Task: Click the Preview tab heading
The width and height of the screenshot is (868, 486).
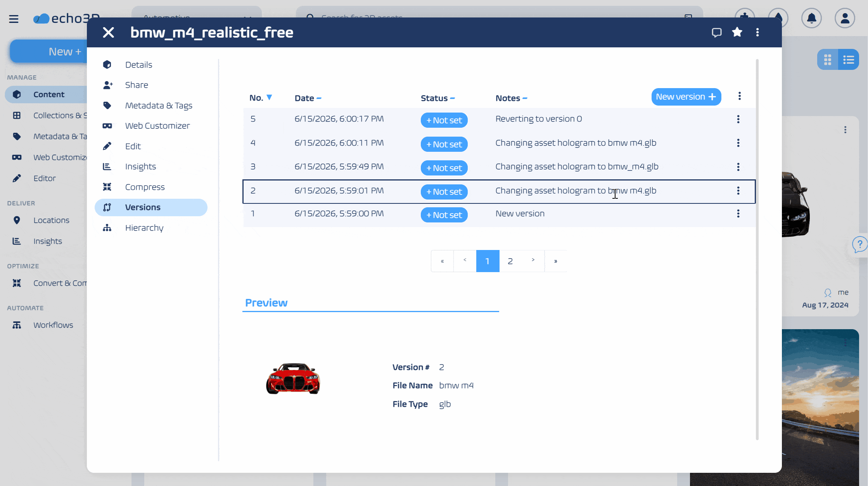Action: pyautogui.click(x=266, y=303)
